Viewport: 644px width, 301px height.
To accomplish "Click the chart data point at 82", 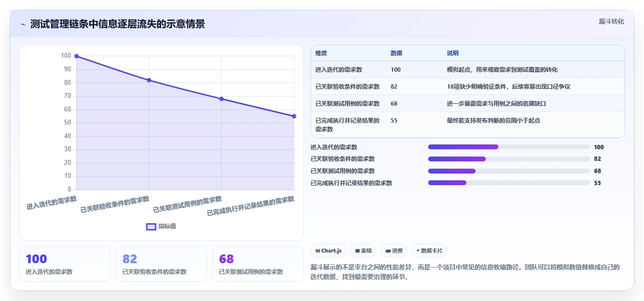I will click(149, 80).
